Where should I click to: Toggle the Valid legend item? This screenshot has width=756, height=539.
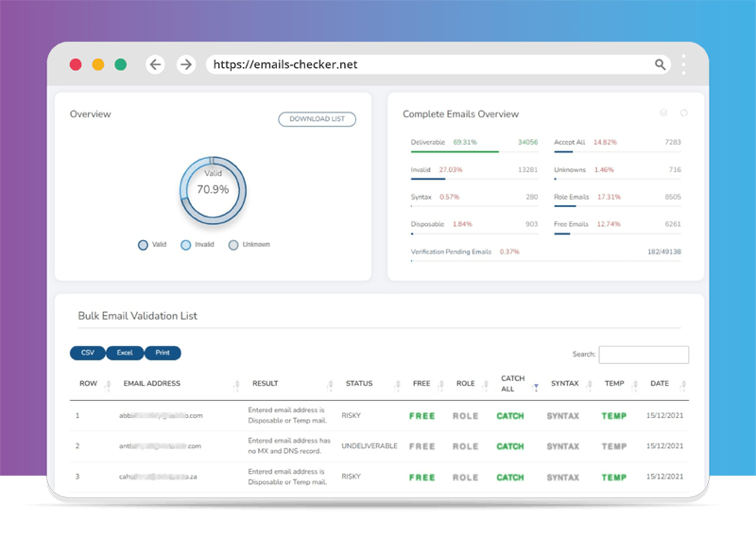151,245
